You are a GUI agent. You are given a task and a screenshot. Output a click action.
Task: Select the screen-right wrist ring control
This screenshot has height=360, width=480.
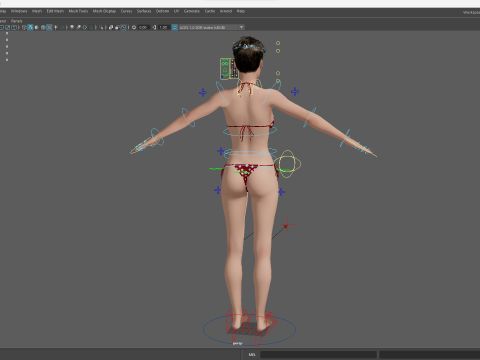tap(345, 138)
